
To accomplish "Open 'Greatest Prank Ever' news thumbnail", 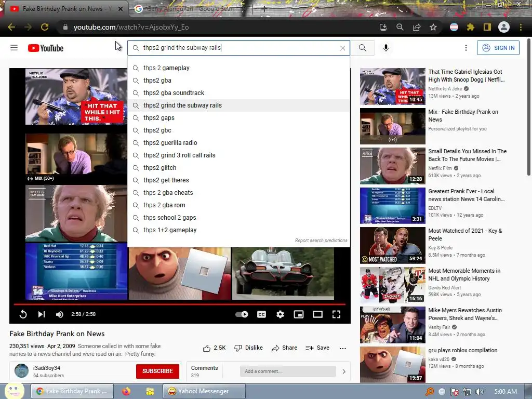I will [x=393, y=206].
